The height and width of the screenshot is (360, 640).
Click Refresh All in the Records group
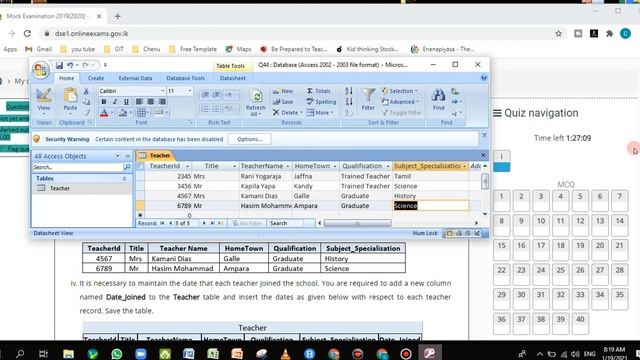click(256, 102)
